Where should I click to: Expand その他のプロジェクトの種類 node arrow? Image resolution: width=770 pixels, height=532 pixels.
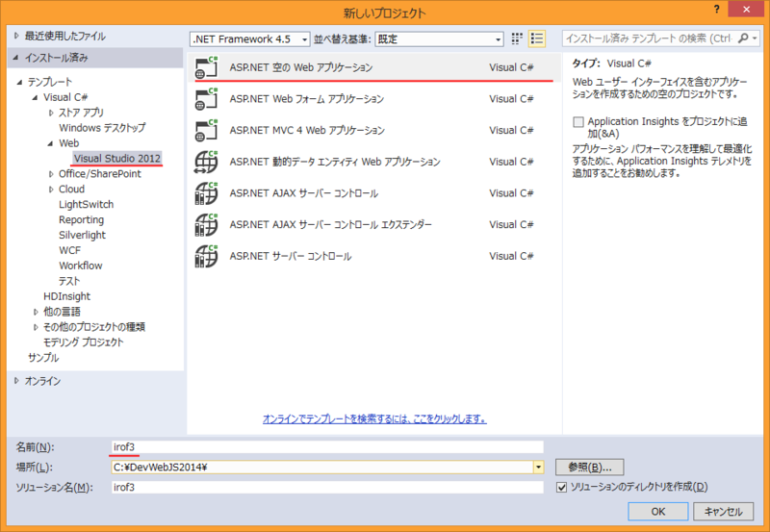(x=36, y=327)
